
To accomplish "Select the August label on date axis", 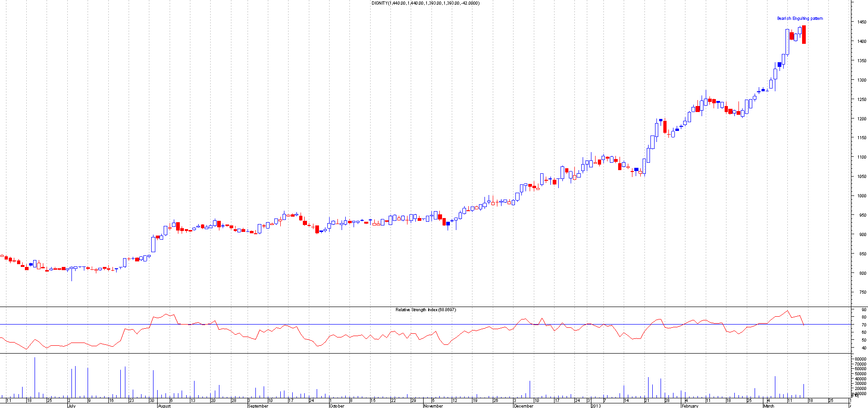I will point(164,406).
